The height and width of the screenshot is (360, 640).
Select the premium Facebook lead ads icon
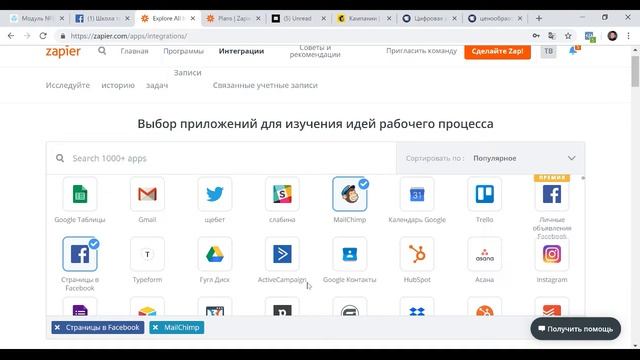pyautogui.click(x=552, y=194)
